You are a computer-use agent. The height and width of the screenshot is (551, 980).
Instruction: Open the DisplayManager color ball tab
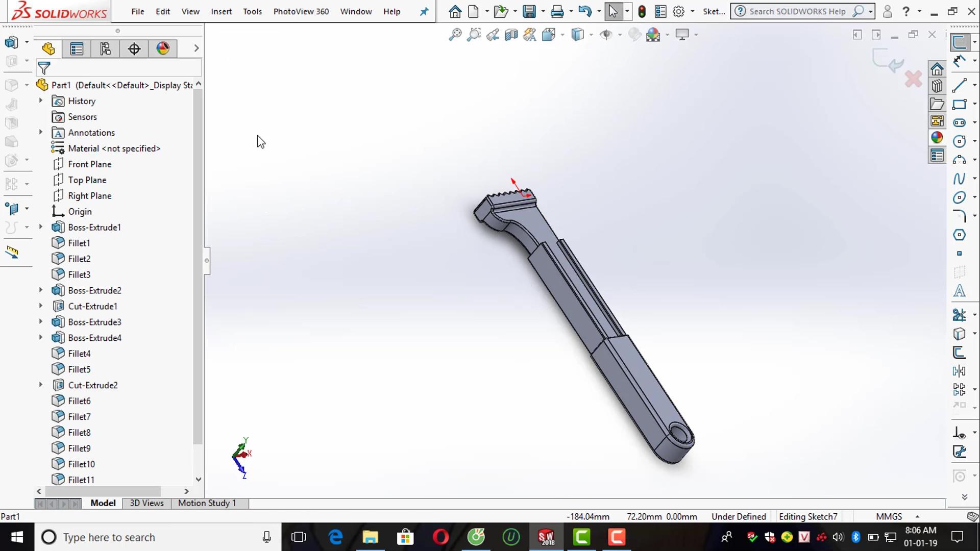pyautogui.click(x=163, y=48)
